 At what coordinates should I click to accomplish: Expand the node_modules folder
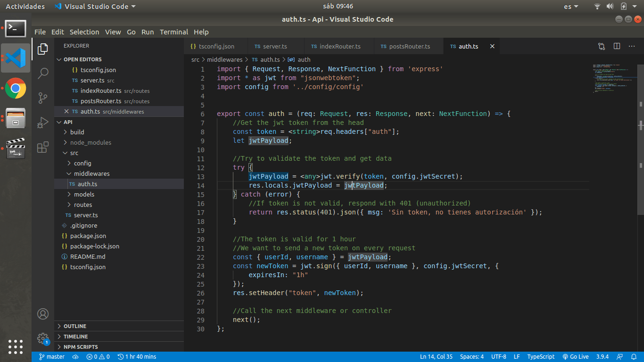point(91,142)
